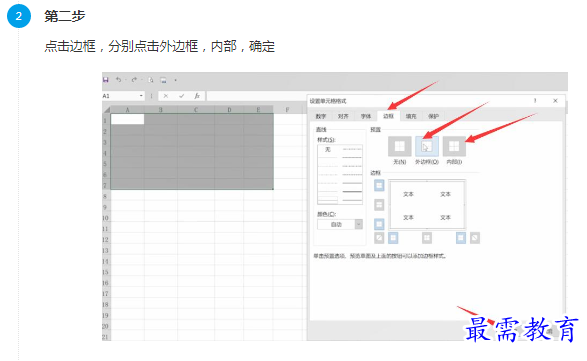The image size is (587, 361).
Task: Close the format cells dialog with X
Action: point(555,101)
